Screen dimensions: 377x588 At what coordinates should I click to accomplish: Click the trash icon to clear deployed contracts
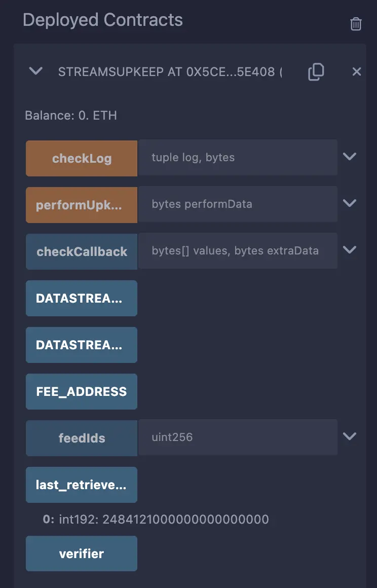pos(356,23)
